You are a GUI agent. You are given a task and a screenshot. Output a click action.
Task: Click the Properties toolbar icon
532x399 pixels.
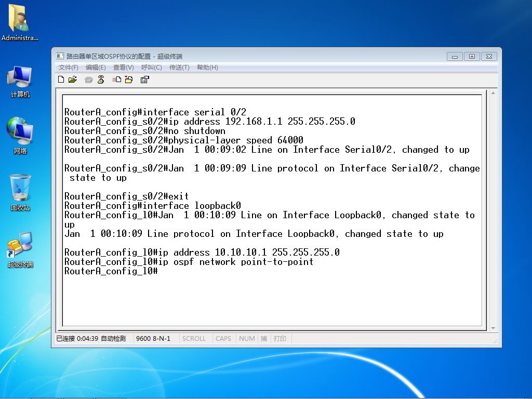click(x=145, y=79)
